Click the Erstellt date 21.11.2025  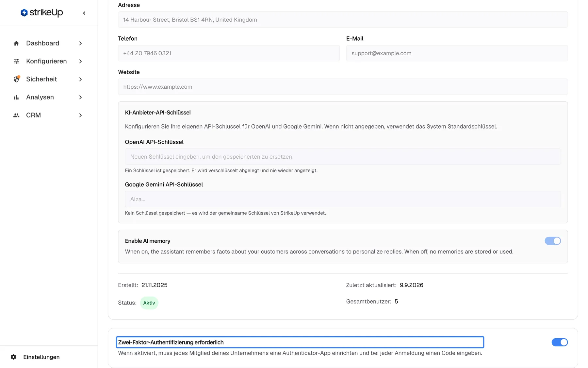point(154,285)
